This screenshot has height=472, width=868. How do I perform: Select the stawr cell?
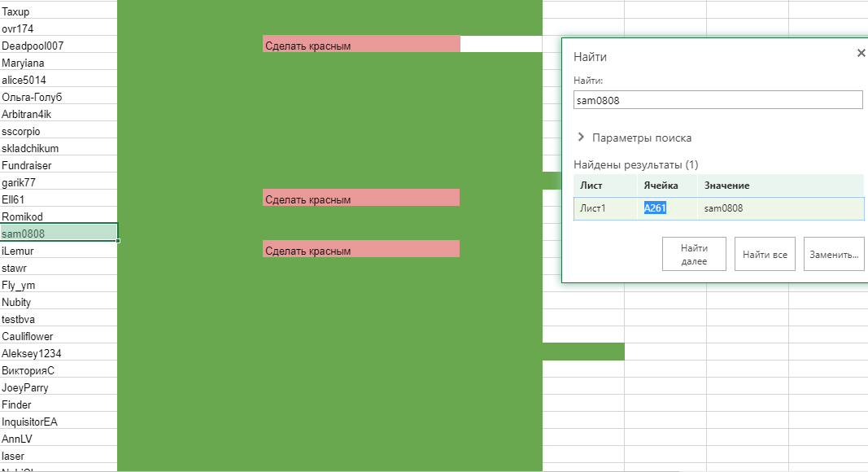click(x=59, y=267)
